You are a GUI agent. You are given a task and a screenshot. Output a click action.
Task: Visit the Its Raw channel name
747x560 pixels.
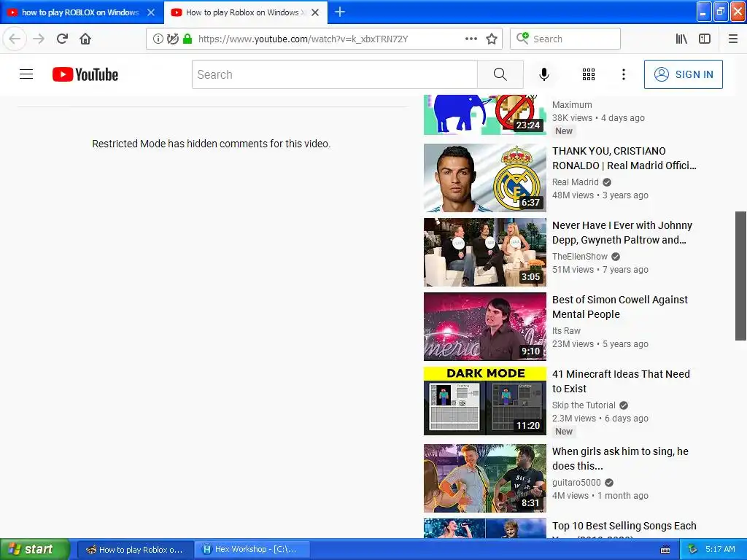point(566,330)
